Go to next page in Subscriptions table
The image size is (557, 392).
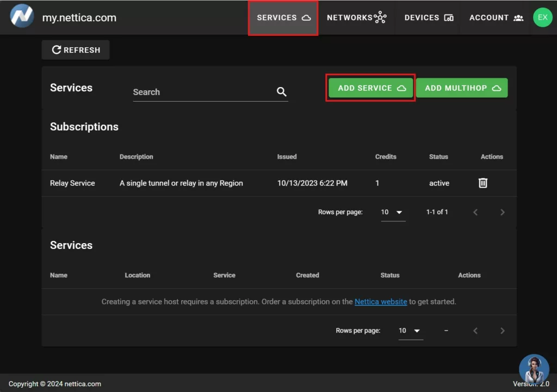tap(502, 212)
